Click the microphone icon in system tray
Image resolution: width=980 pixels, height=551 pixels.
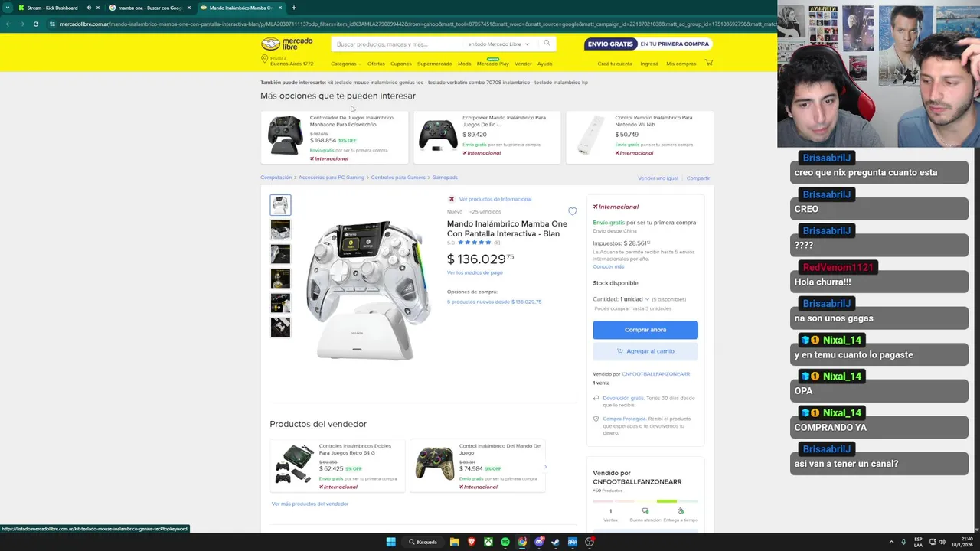coord(903,542)
